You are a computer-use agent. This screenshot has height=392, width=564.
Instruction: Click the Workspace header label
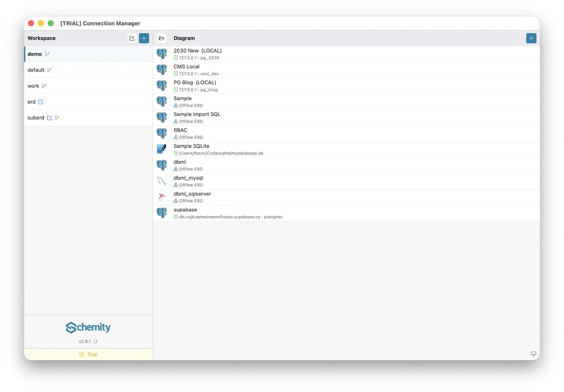pyautogui.click(x=42, y=38)
